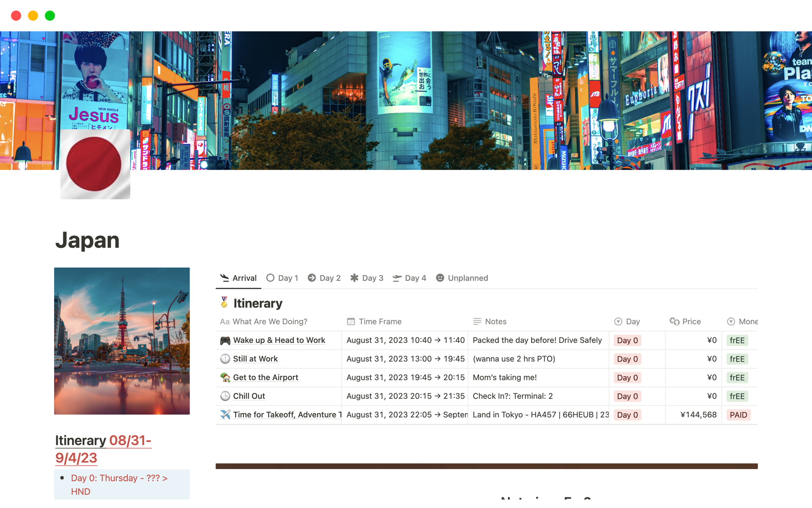This screenshot has width=812, height=508.
Task: Switch to the Unplanned tab
Action: point(468,278)
